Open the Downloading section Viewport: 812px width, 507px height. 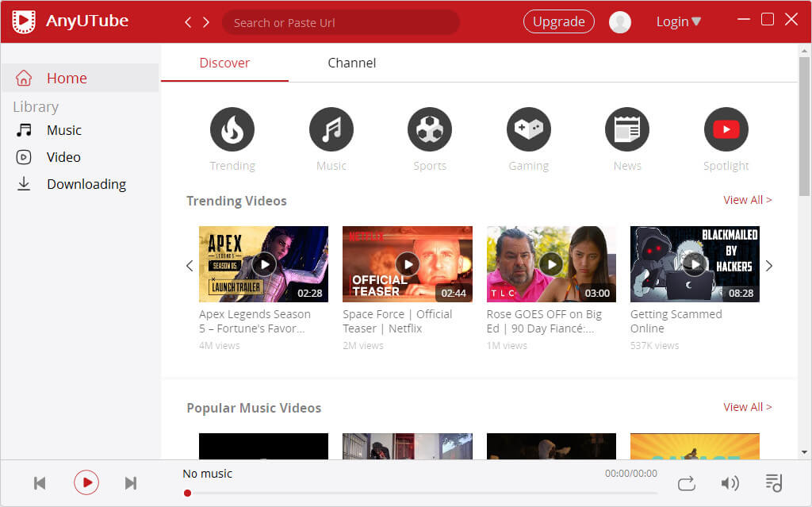pos(86,183)
